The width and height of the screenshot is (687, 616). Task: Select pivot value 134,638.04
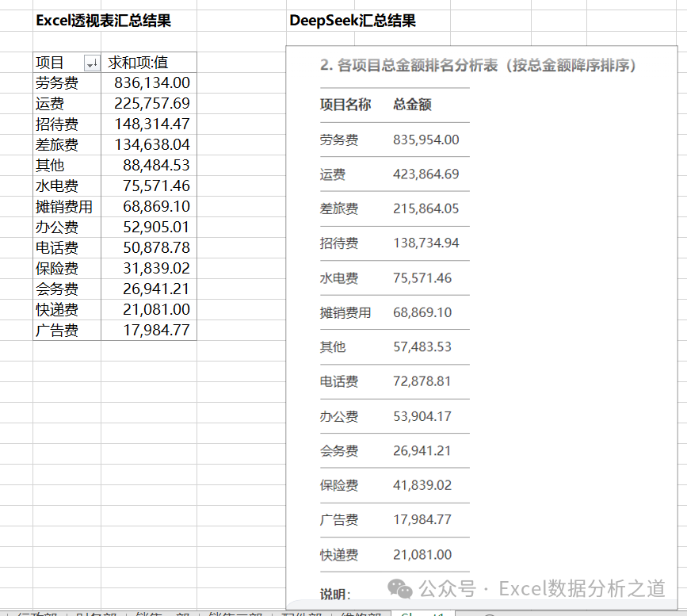click(149, 144)
